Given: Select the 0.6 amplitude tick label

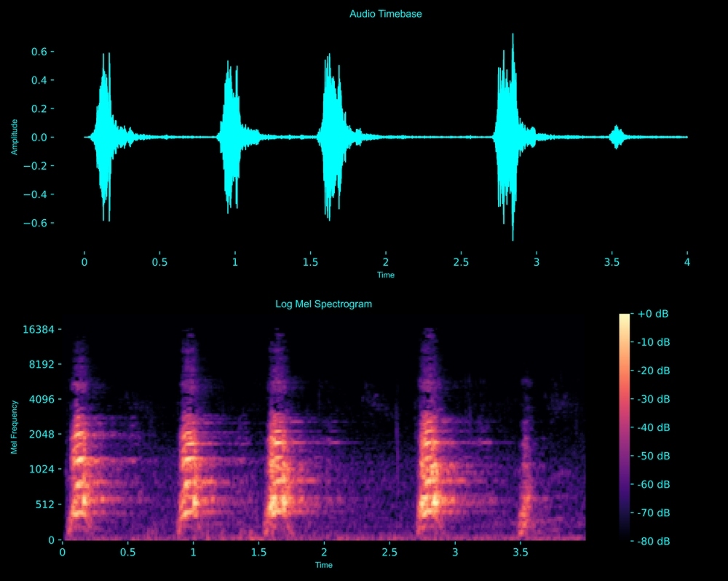Looking at the screenshot, I should pyautogui.click(x=39, y=52).
